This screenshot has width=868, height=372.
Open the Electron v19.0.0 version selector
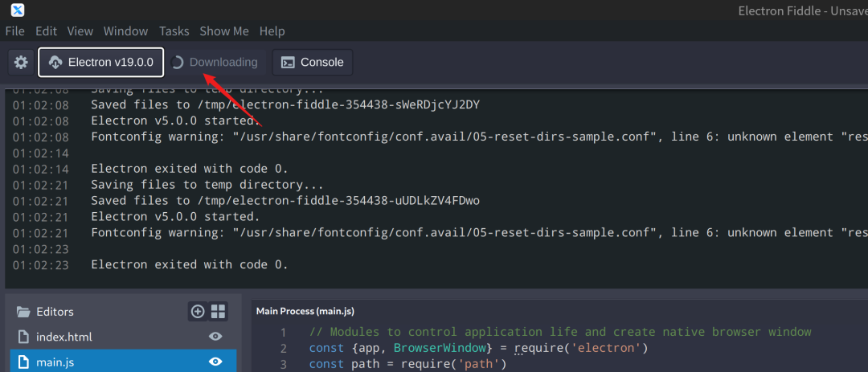100,63
